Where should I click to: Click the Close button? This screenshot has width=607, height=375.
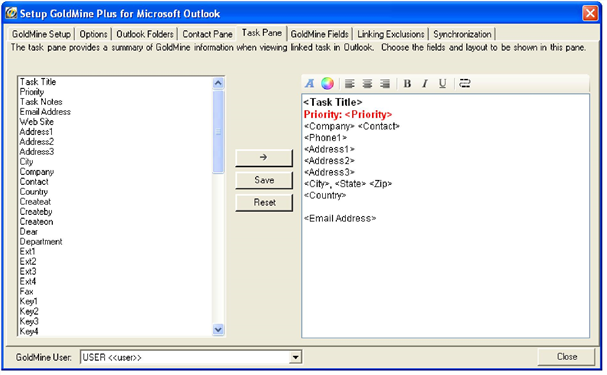click(566, 356)
